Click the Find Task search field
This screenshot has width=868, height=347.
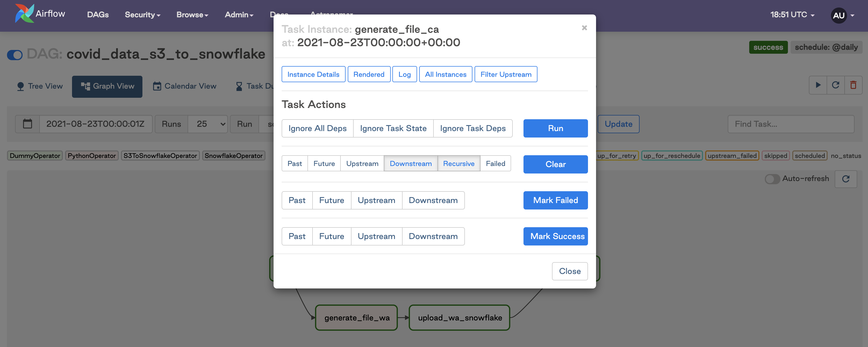coord(791,124)
